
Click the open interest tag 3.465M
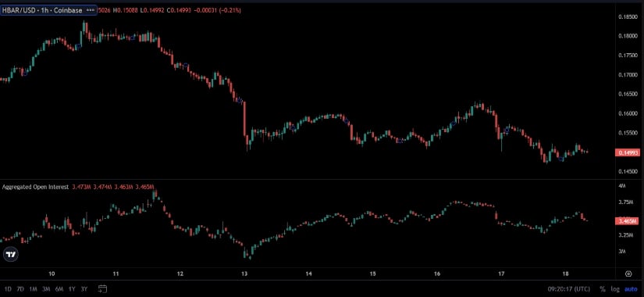pos(627,221)
